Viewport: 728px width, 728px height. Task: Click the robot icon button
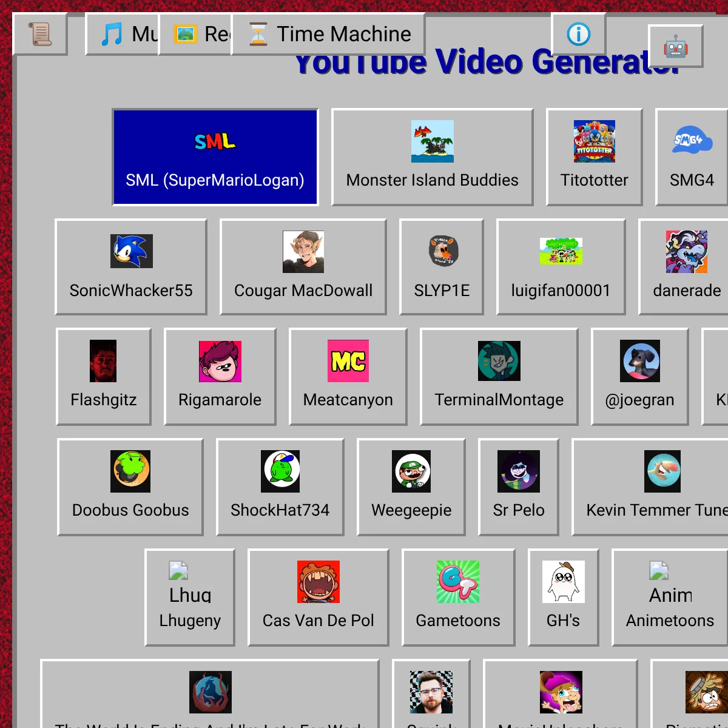676,46
